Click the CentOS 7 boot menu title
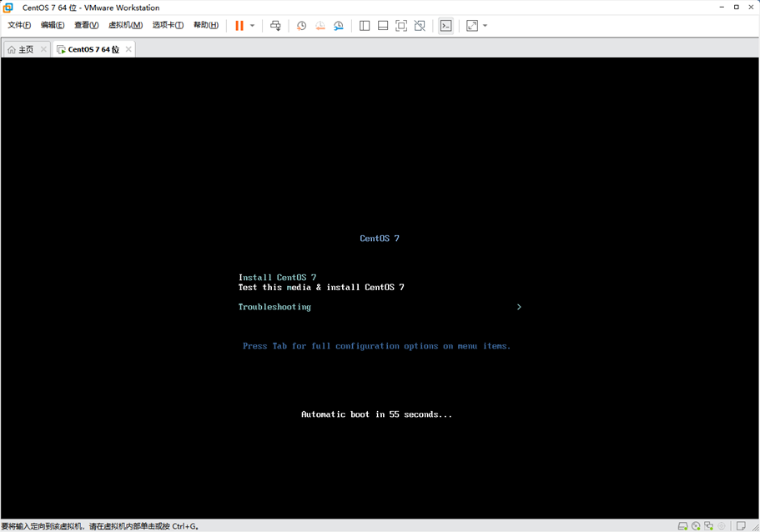Screen dimensions: 760x532 (380, 238)
